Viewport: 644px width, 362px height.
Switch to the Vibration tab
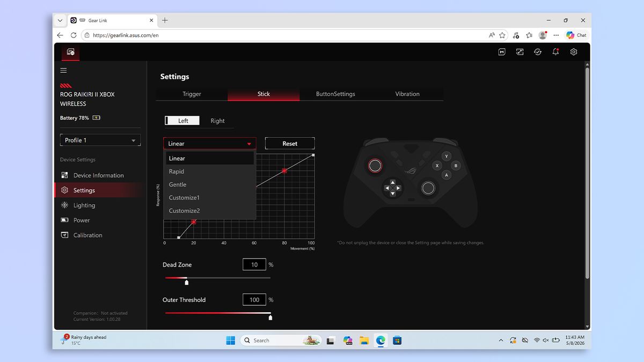pos(407,94)
